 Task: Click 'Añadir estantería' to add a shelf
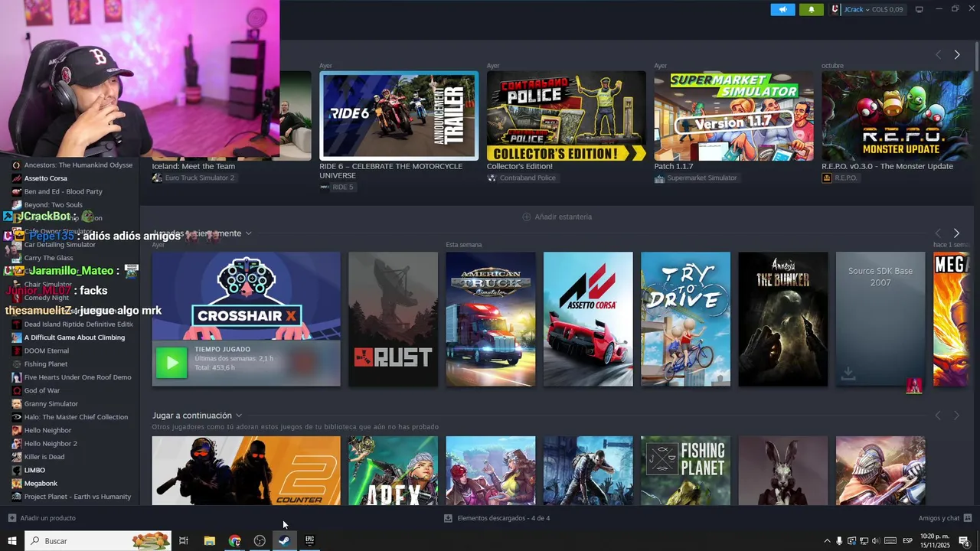[x=557, y=217]
